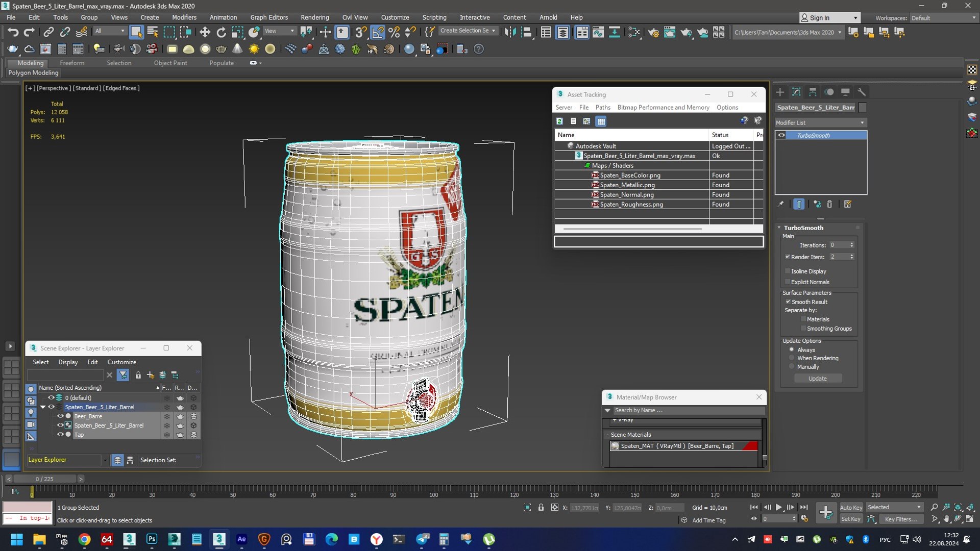
Task: Open the Create command panel tab
Action: pyautogui.click(x=780, y=92)
